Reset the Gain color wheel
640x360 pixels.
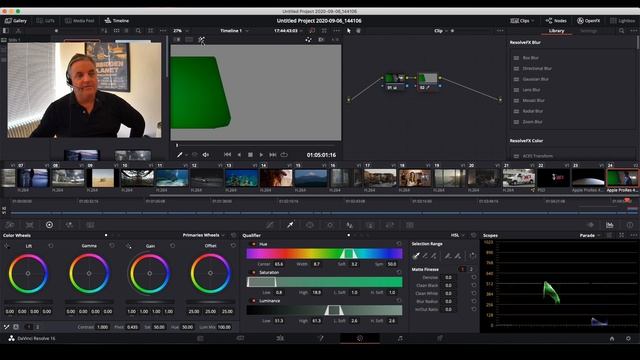tap(172, 246)
